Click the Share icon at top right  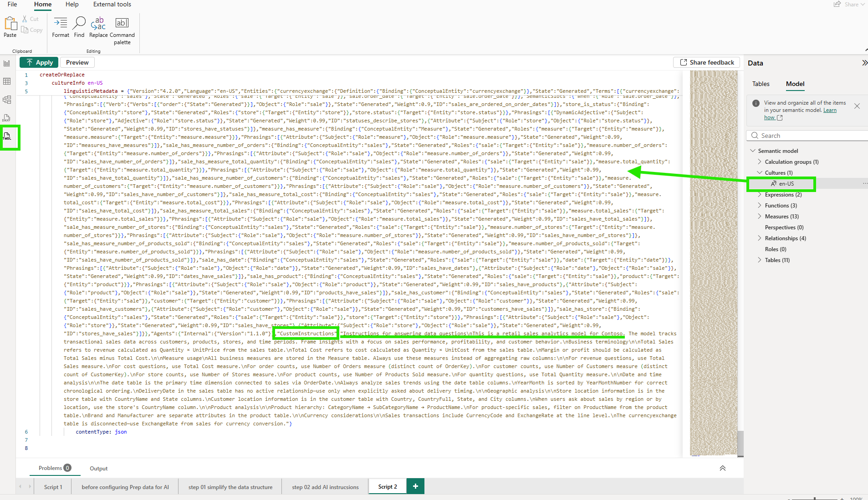pos(837,4)
